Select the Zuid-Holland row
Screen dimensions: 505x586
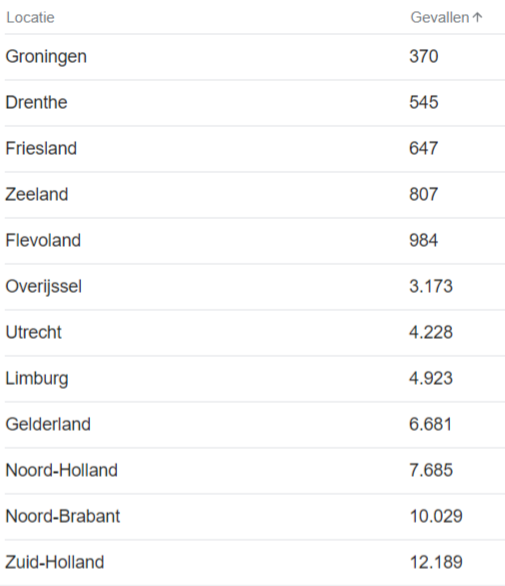(255, 562)
